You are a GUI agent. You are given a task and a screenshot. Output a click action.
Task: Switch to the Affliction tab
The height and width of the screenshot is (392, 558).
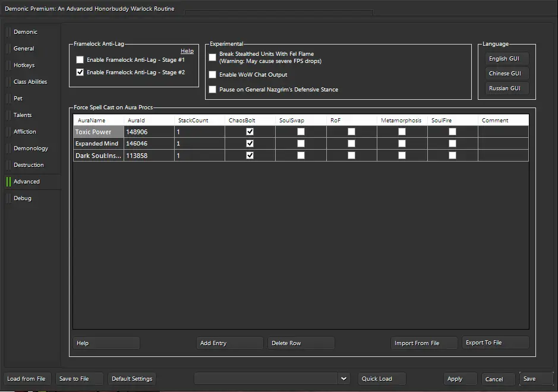pyautogui.click(x=32, y=132)
